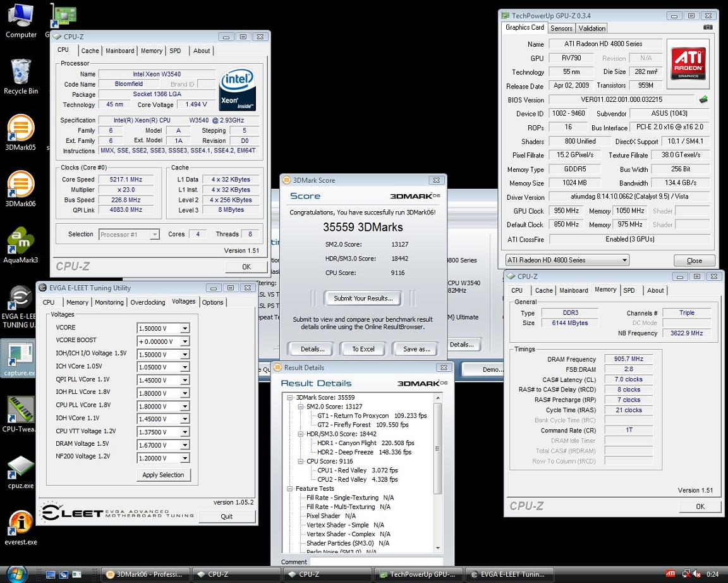728x583 pixels.
Task: Click Submit Your Results button
Action: (363, 298)
